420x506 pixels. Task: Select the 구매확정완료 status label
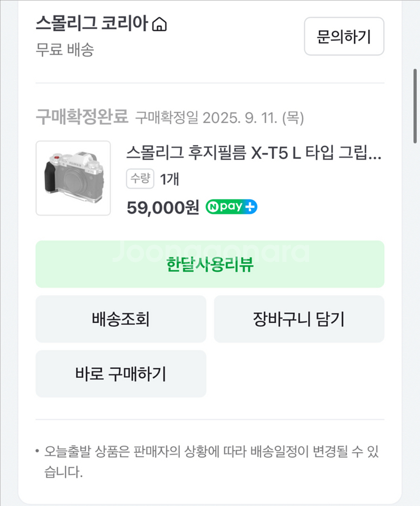(82, 118)
